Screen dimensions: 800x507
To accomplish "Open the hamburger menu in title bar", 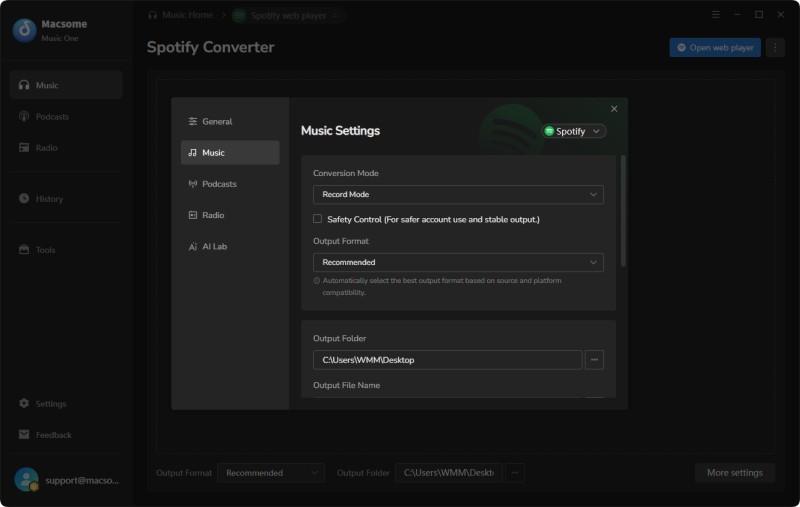I will point(716,15).
